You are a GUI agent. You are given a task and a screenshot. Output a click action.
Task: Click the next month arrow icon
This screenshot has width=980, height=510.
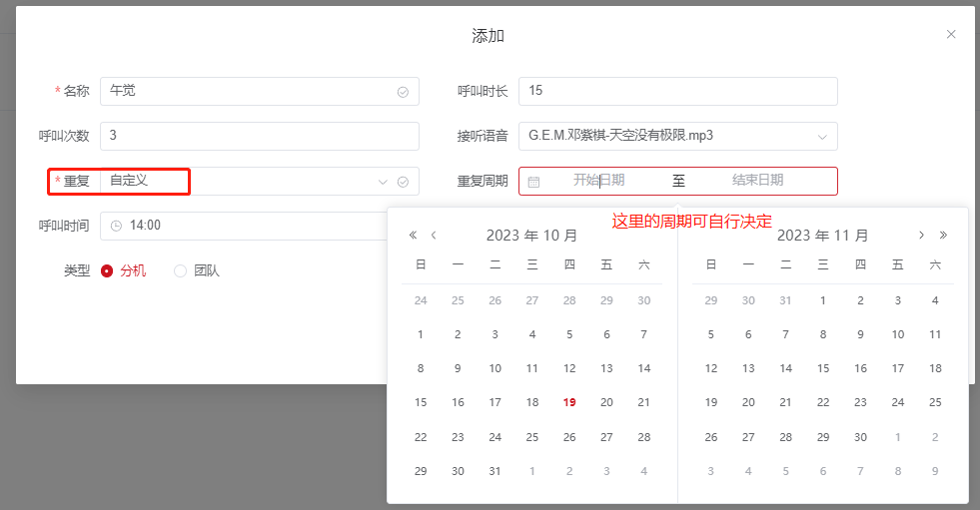[921, 236]
